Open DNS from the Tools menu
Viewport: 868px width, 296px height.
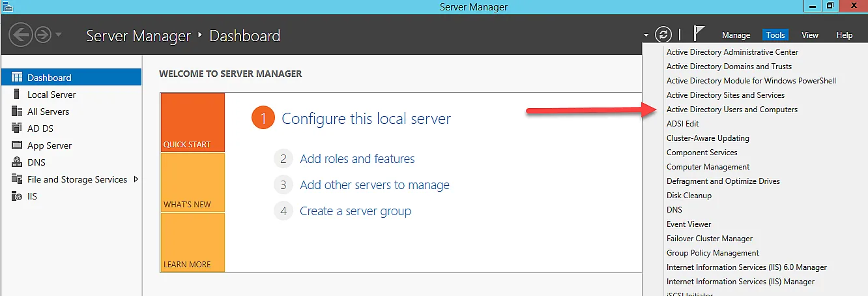tap(674, 210)
